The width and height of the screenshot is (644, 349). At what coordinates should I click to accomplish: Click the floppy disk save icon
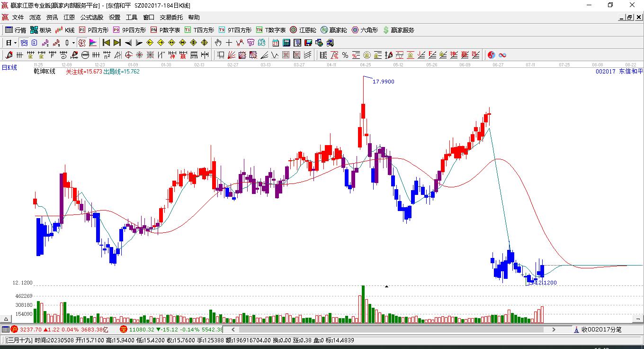point(308,43)
